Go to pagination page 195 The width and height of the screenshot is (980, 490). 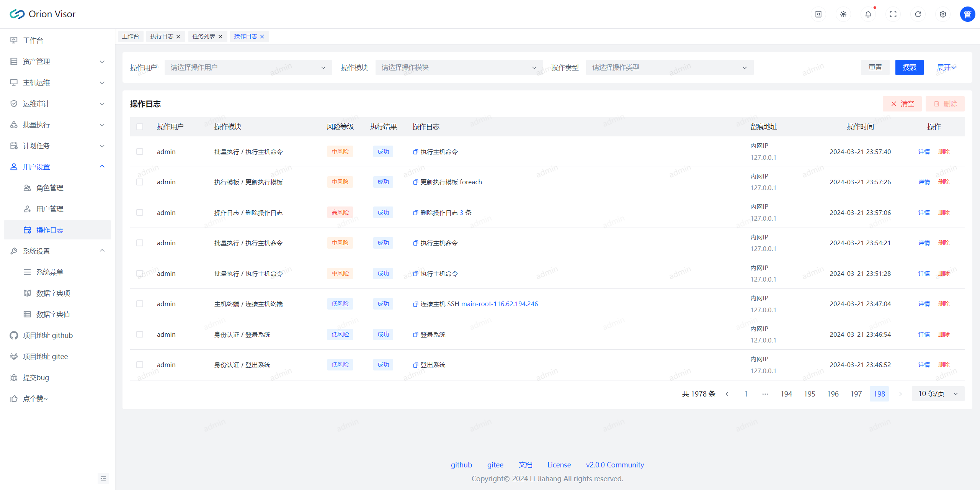(x=809, y=393)
